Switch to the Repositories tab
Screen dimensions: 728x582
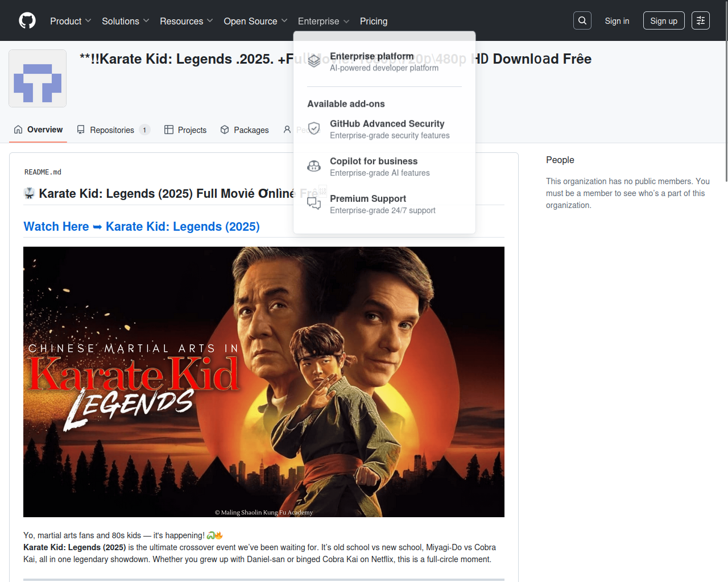pyautogui.click(x=113, y=130)
